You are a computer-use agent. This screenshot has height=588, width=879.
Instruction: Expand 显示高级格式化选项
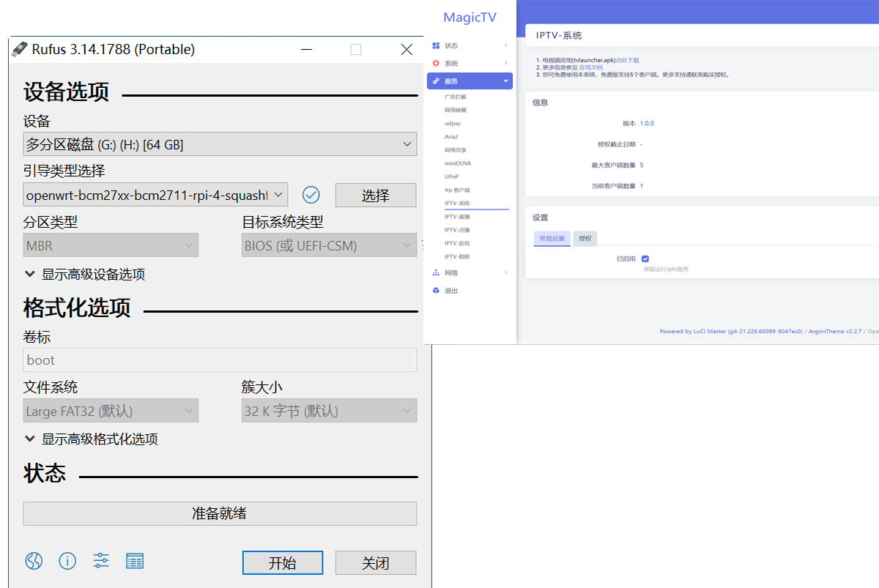92,439
